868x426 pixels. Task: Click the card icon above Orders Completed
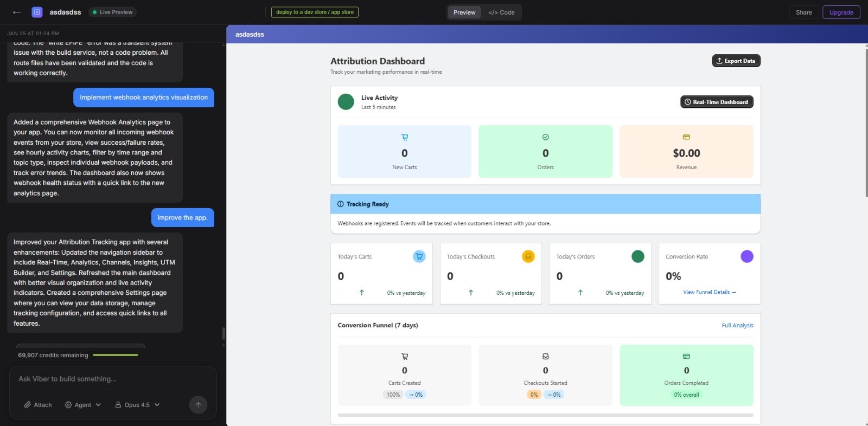(686, 357)
